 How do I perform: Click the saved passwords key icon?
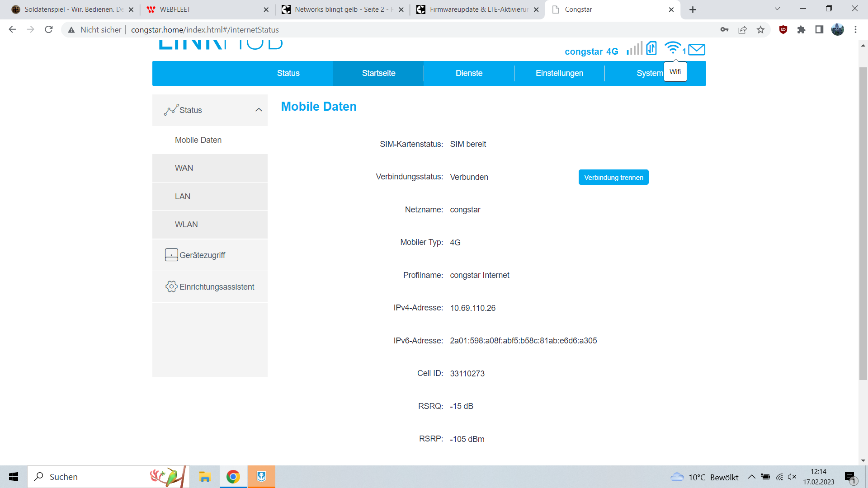click(x=724, y=30)
